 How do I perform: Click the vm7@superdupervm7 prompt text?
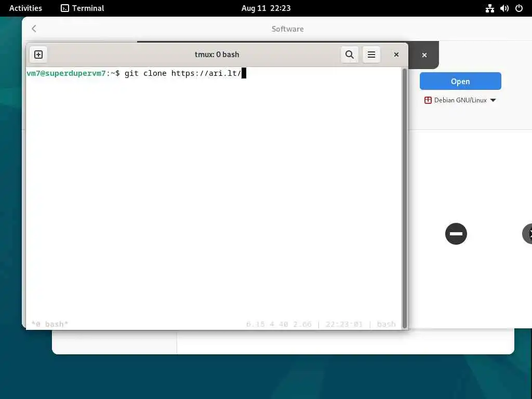coord(66,73)
